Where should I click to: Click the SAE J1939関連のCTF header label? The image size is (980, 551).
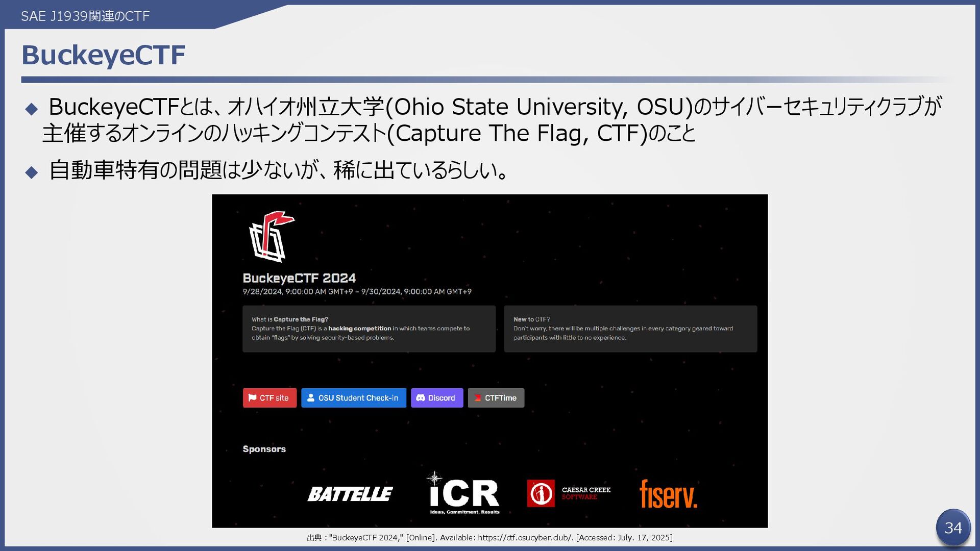(x=85, y=16)
